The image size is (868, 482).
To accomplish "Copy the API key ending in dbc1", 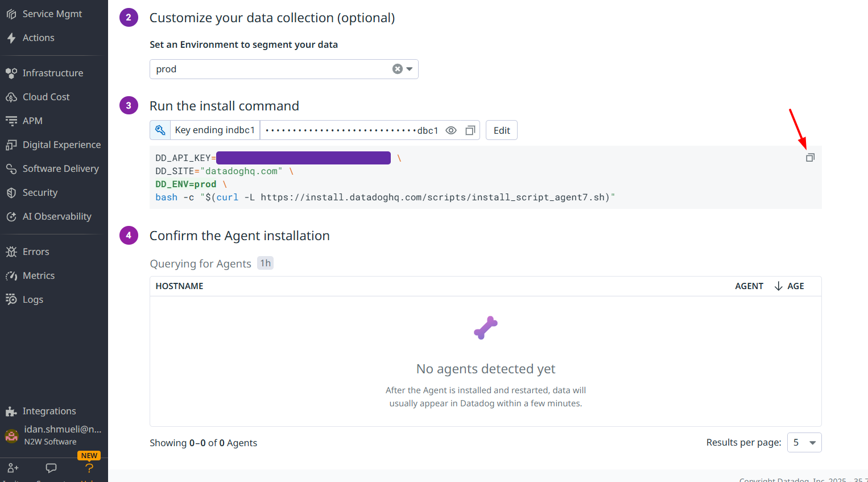I will (x=470, y=130).
